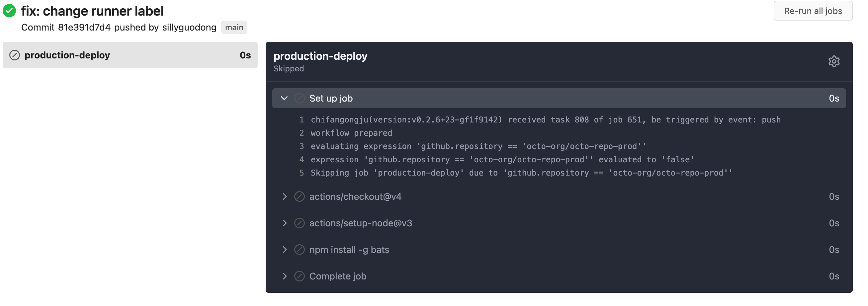Click the main branch label

point(234,28)
